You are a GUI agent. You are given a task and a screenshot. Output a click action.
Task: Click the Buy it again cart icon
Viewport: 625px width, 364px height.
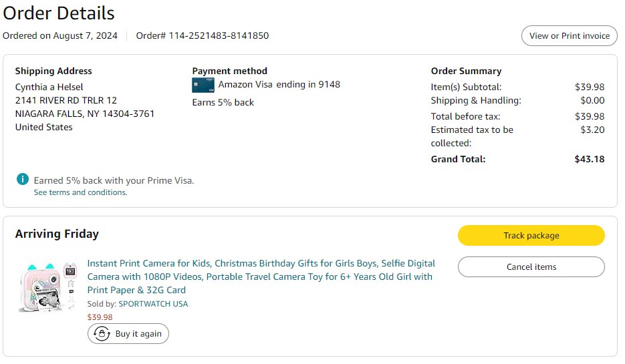[x=102, y=334]
